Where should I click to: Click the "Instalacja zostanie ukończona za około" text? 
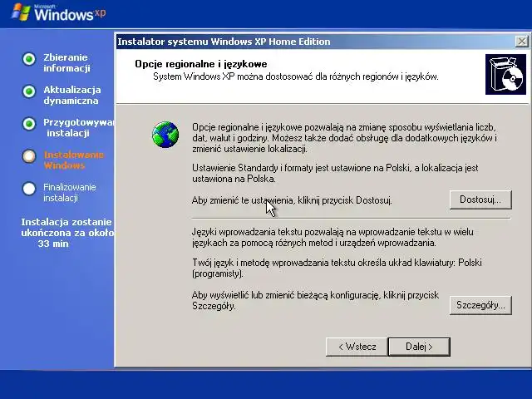(x=67, y=227)
